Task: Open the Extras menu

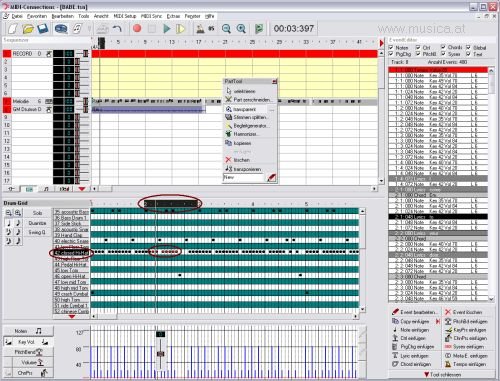Action: coord(173,16)
